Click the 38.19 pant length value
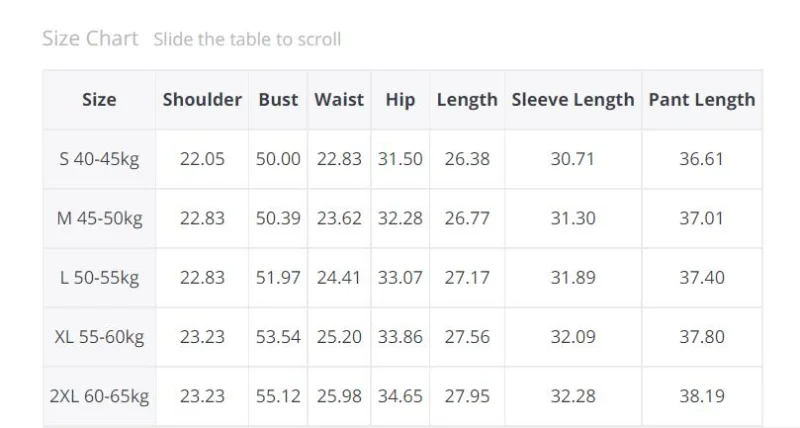The image size is (800, 428). tap(702, 397)
